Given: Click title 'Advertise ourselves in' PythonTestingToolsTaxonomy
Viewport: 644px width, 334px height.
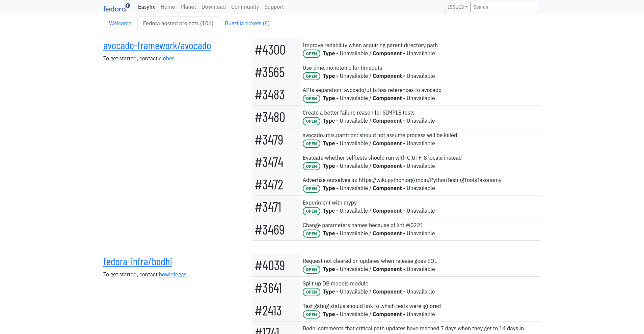Looking at the screenshot, I should (x=402, y=180).
